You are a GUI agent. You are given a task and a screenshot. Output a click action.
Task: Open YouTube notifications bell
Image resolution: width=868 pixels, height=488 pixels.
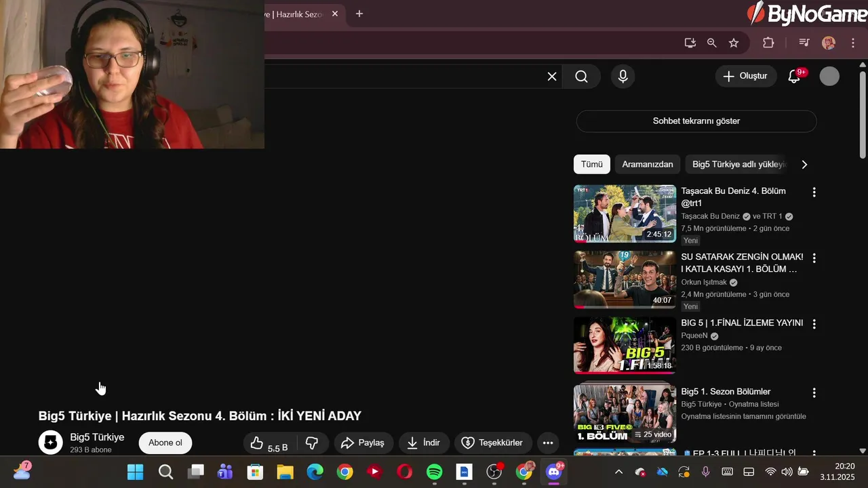(795, 77)
